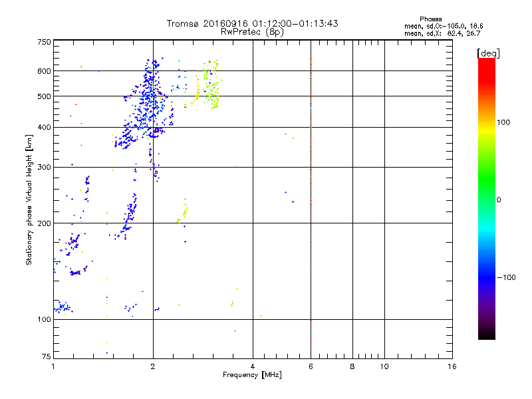This screenshot has height=399, width=532.
Task: Click the colorbar tick label '-100'
Action: click(506, 277)
